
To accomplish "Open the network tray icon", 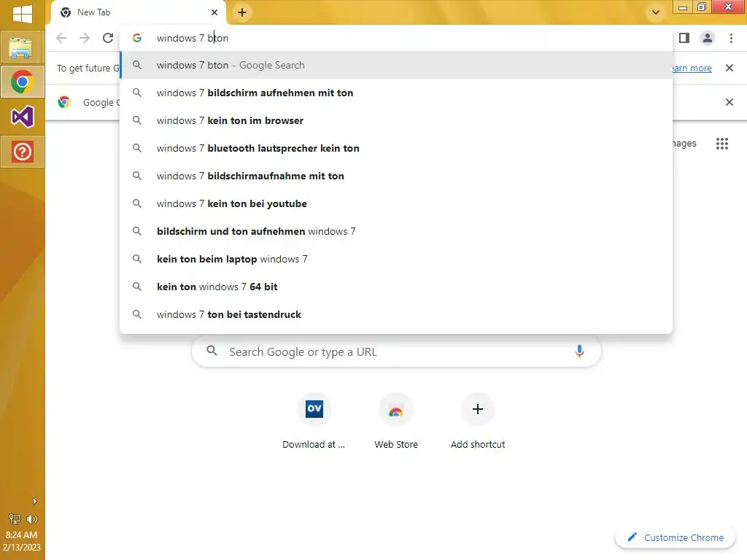I will (x=15, y=519).
